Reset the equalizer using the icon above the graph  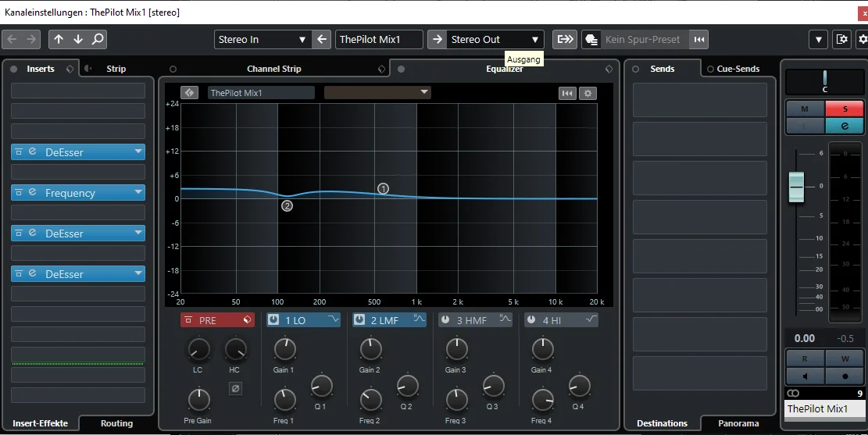pos(567,93)
